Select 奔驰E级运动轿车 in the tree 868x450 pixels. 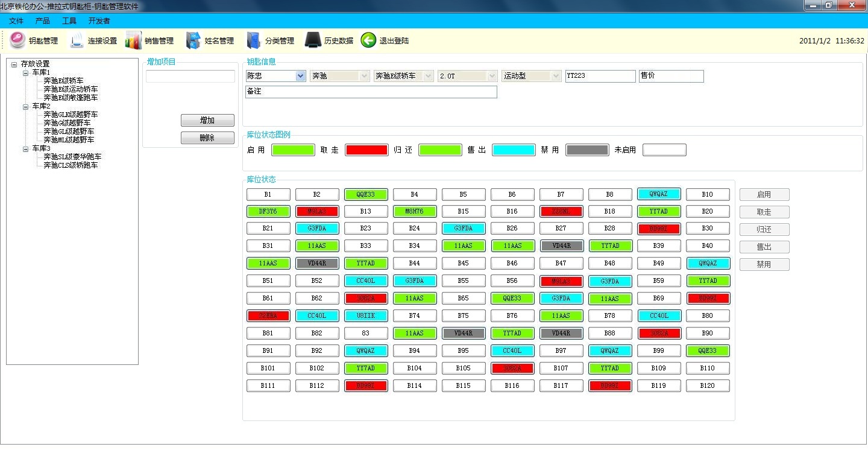(71, 89)
